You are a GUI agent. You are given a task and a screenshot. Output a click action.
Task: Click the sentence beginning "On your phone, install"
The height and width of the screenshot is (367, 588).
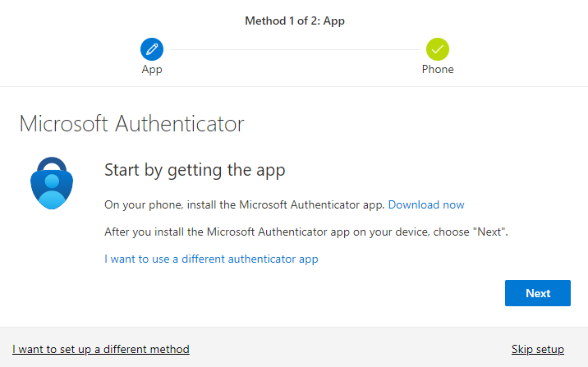245,204
